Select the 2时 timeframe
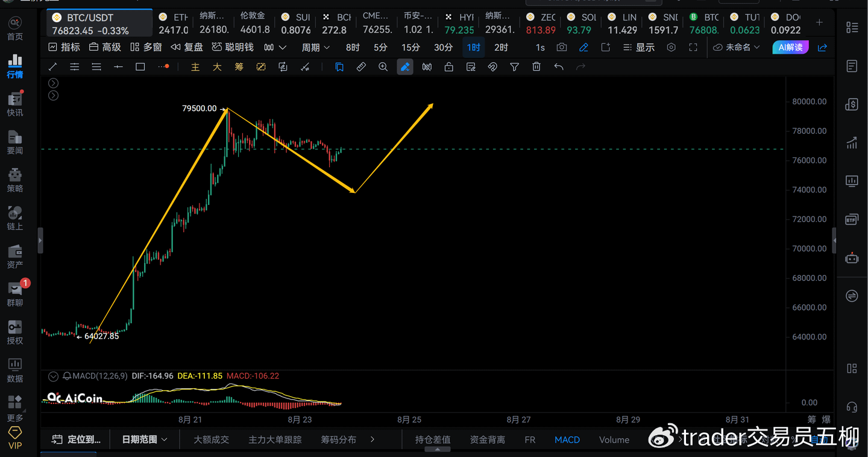Viewport: 868px width, 457px height. [501, 47]
